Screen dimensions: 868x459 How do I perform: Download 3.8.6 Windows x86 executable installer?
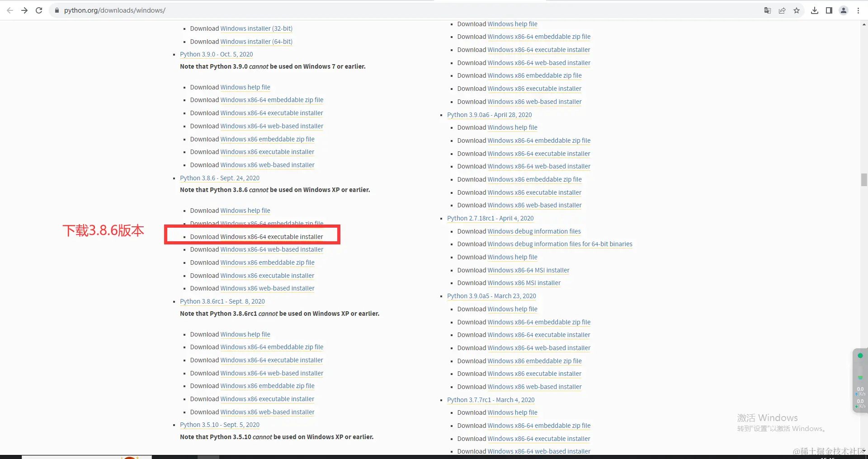click(x=267, y=276)
